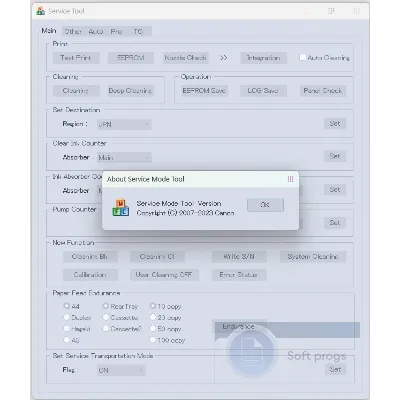
Task: Select the Rear Tray radio button
Action: (x=106, y=306)
